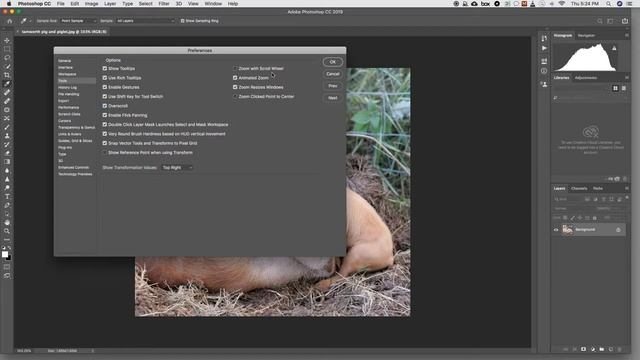Screen dimensions: 640x360
Task: Toggle Enable Gestures checkbox
Action: (105, 87)
